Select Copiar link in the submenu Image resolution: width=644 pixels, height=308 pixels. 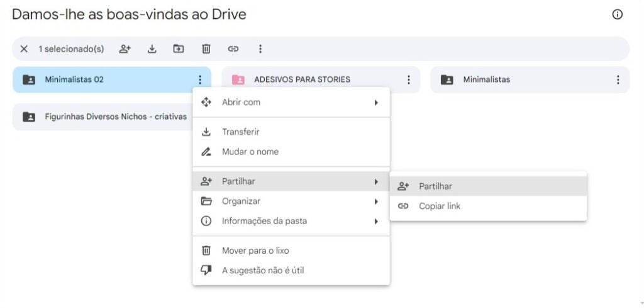pos(439,206)
